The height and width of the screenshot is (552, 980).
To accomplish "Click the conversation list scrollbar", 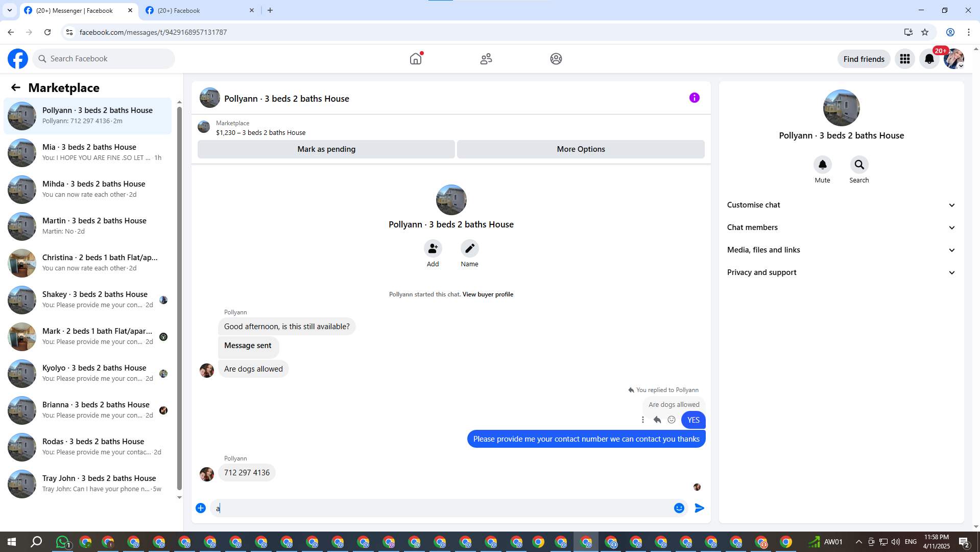I will 179,299.
